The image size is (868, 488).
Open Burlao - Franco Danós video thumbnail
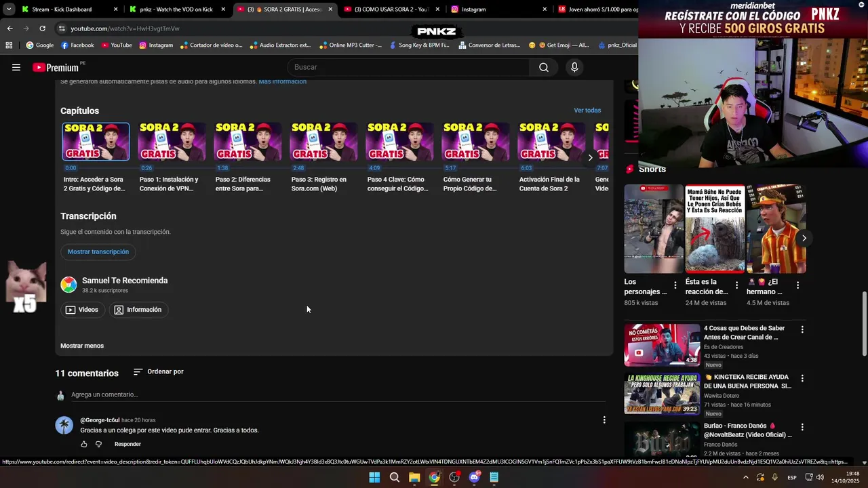pyautogui.click(x=662, y=440)
